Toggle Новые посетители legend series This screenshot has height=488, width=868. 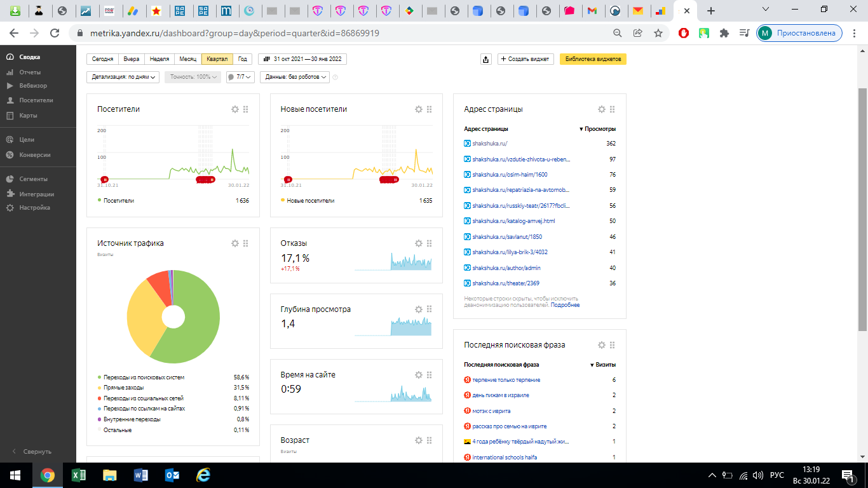(310, 201)
